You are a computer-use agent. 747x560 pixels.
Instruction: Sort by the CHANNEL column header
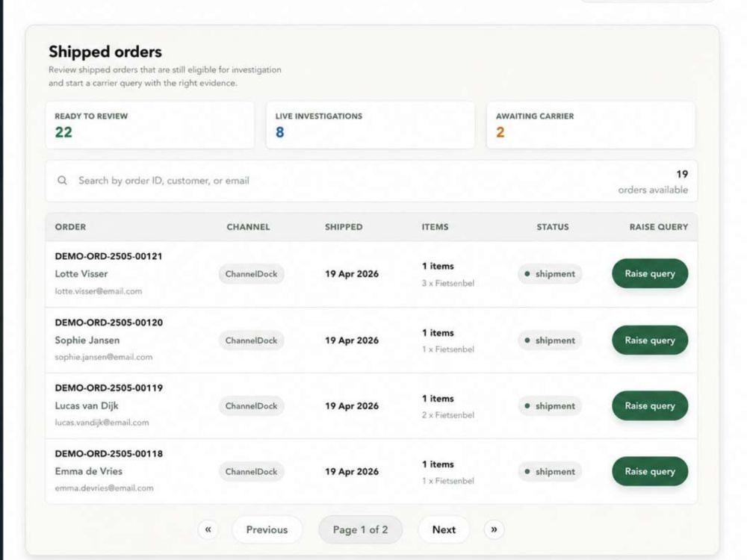pyautogui.click(x=248, y=227)
